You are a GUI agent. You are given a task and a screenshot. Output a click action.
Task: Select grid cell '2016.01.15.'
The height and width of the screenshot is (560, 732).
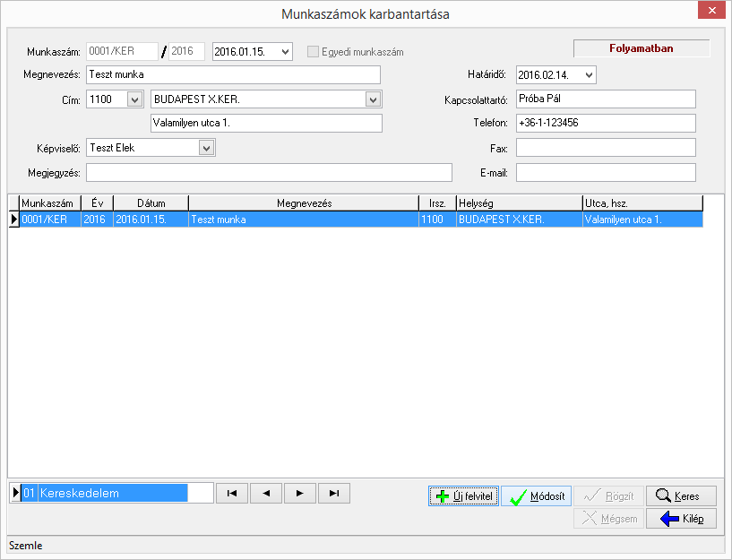tap(151, 220)
